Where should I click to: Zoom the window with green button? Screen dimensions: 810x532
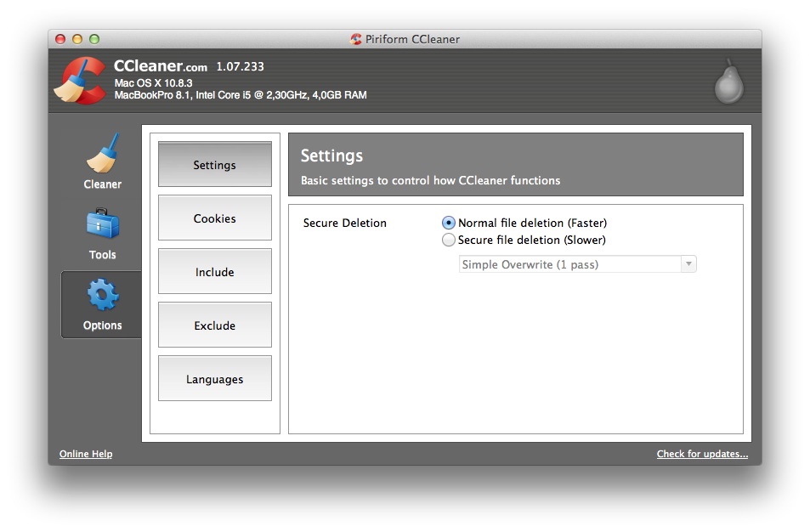[94, 39]
